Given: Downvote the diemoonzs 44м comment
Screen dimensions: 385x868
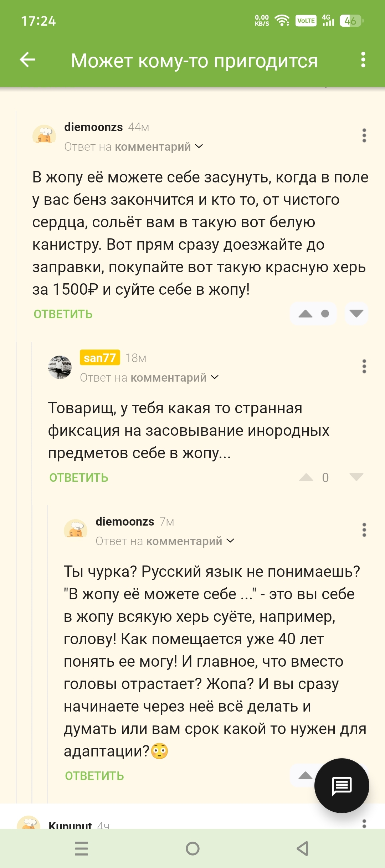Looking at the screenshot, I should click(356, 314).
